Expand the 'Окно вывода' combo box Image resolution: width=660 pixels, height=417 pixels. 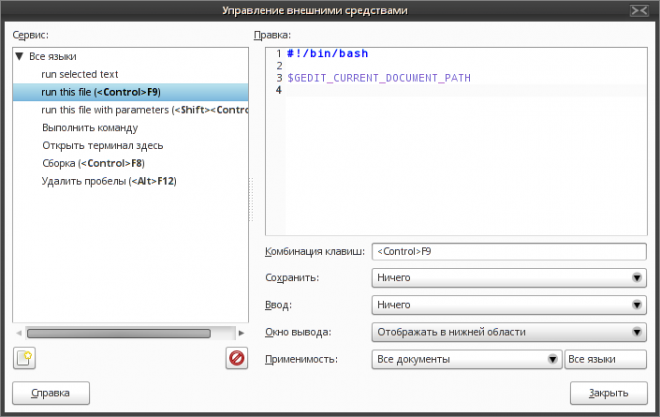coord(508,332)
